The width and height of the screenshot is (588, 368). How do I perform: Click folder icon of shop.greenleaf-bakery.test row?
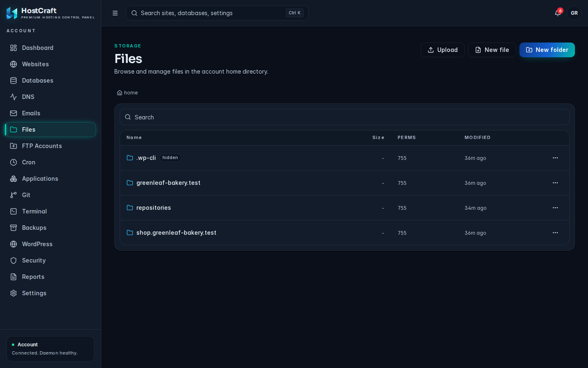[130, 233]
